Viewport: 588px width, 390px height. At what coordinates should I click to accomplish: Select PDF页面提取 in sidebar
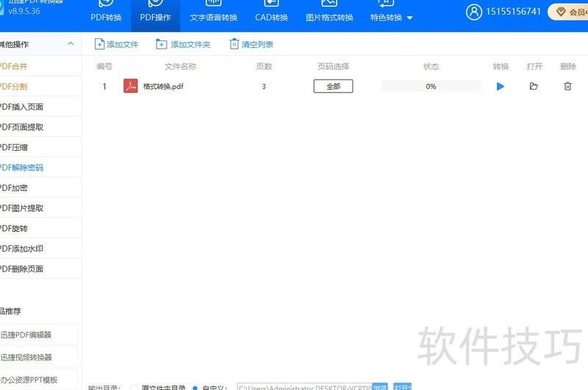click(x=40, y=127)
